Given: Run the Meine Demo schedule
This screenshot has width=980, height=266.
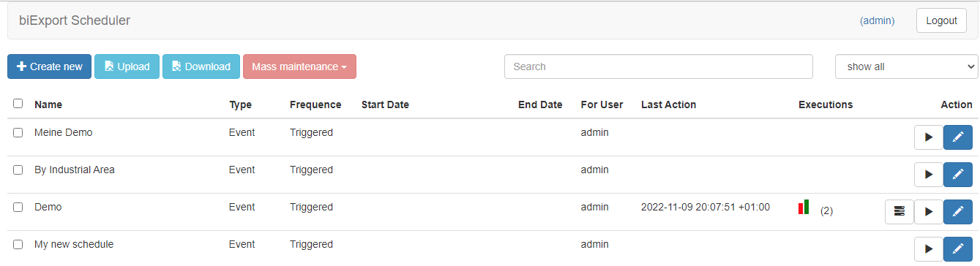Looking at the screenshot, I should tap(928, 137).
